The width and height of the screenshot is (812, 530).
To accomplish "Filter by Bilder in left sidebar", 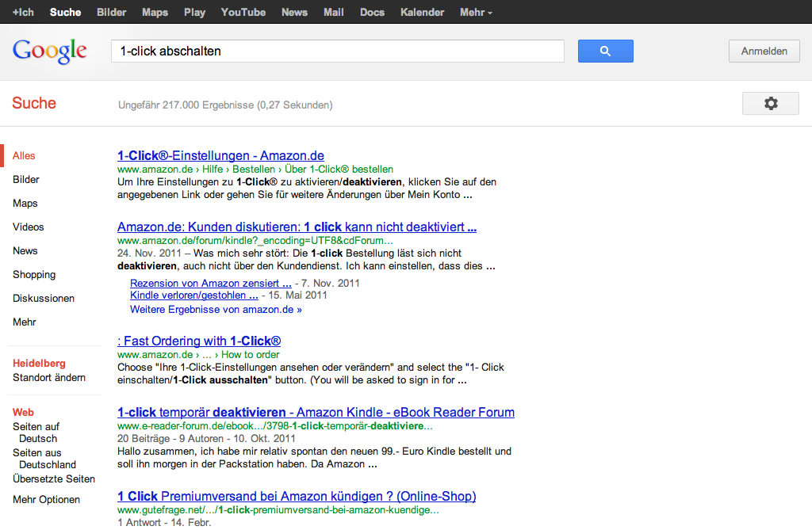I will coord(26,180).
